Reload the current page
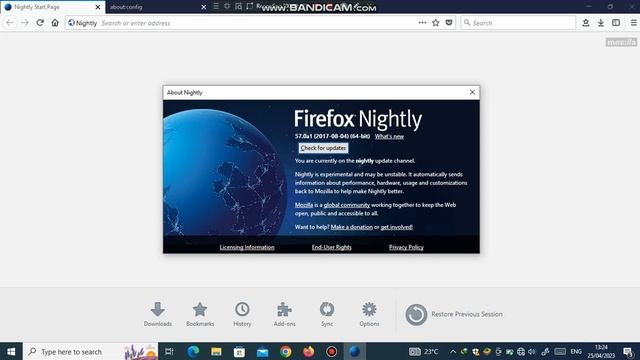The width and height of the screenshot is (640, 360). pyautogui.click(x=40, y=23)
